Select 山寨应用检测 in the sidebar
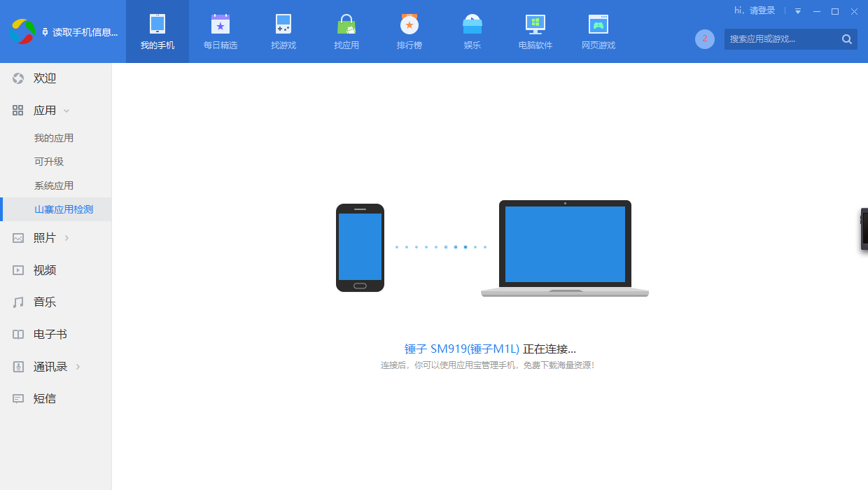The image size is (868, 490). pos(55,209)
